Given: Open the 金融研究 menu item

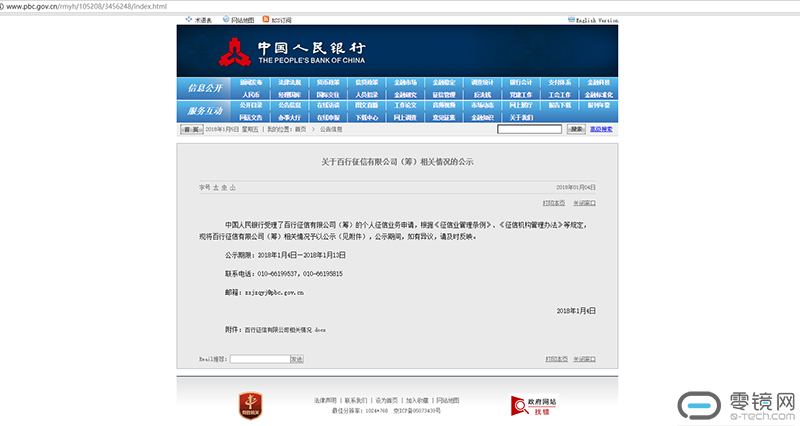Looking at the screenshot, I should (405, 94).
